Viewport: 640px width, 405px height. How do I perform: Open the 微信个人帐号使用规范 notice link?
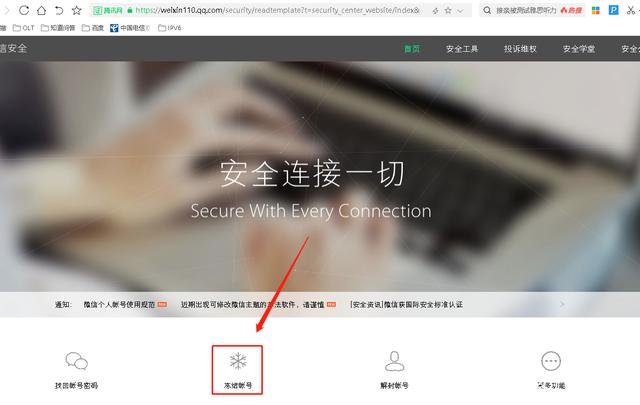120,305
